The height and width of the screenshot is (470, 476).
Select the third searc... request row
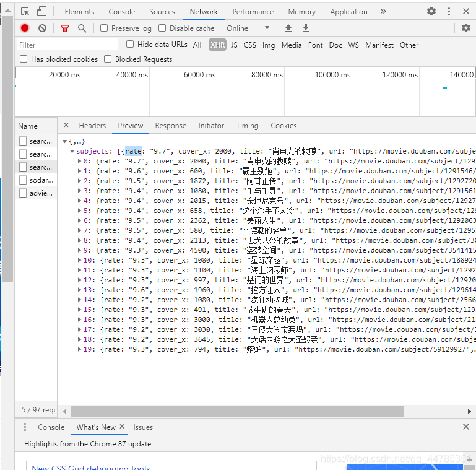pyautogui.click(x=36, y=167)
